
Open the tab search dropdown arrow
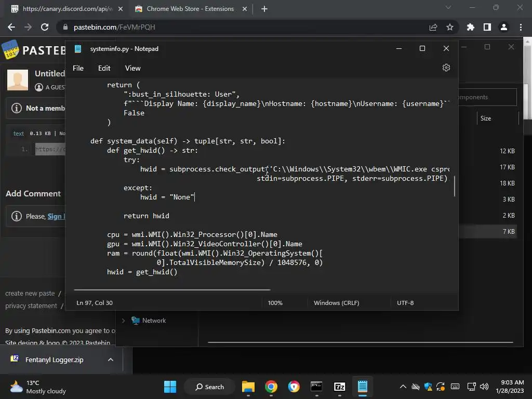pos(448,7)
